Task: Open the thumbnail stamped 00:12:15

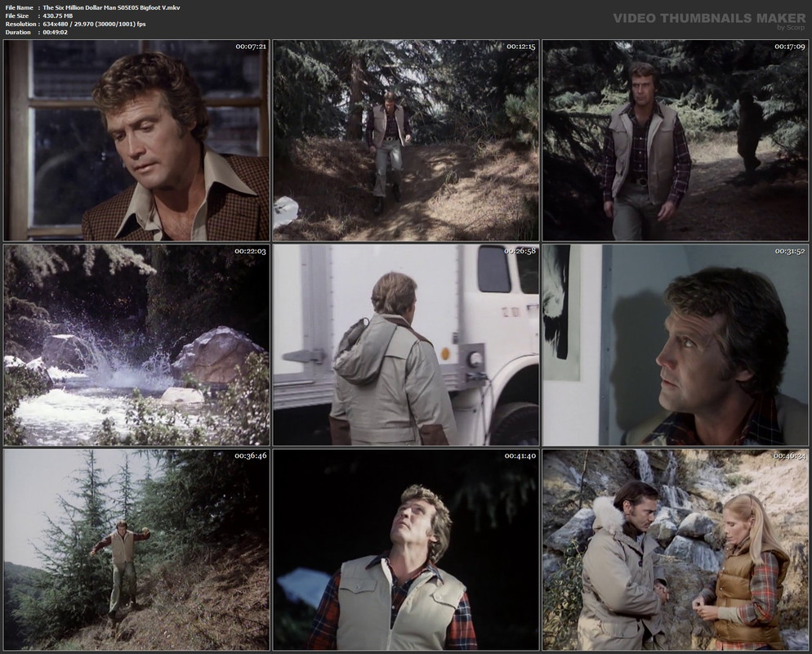Action: click(406, 141)
